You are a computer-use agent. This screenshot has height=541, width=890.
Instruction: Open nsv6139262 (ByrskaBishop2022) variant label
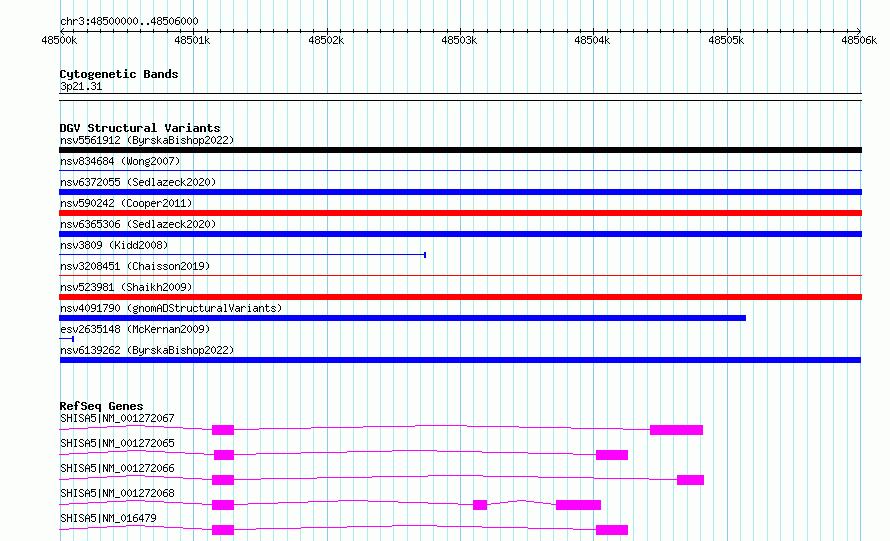pos(147,350)
